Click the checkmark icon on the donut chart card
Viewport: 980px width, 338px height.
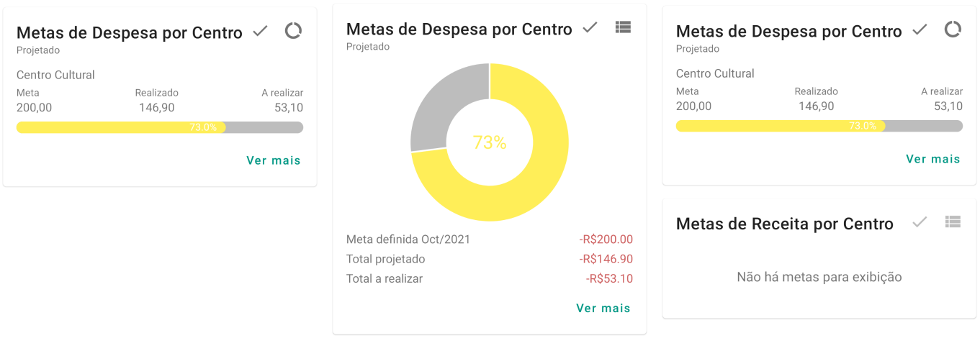pyautogui.click(x=590, y=27)
